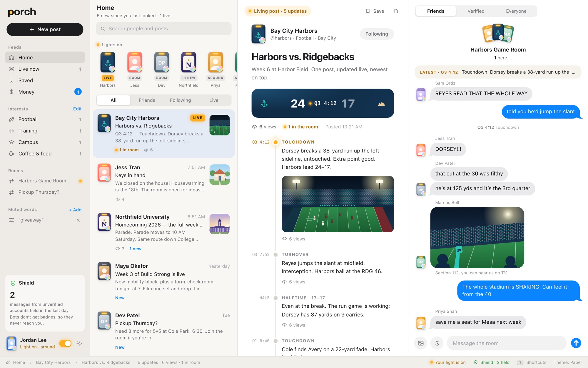The width and height of the screenshot is (588, 368).
Task: Select the Training interest
Action: click(45, 131)
